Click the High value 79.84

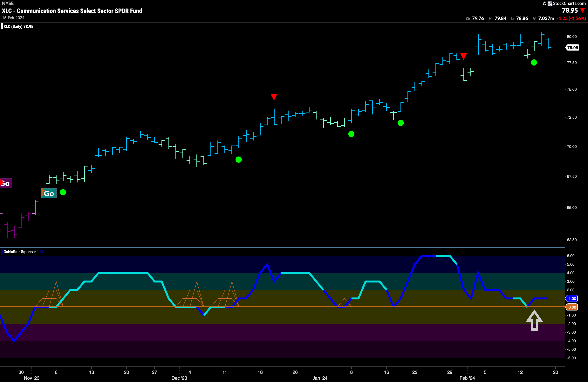pyautogui.click(x=500, y=18)
